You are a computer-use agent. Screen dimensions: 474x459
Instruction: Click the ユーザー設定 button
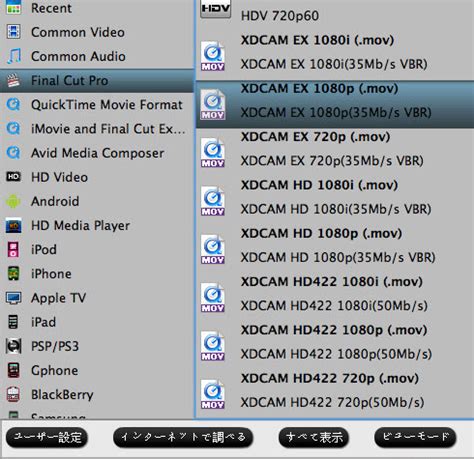(47, 437)
